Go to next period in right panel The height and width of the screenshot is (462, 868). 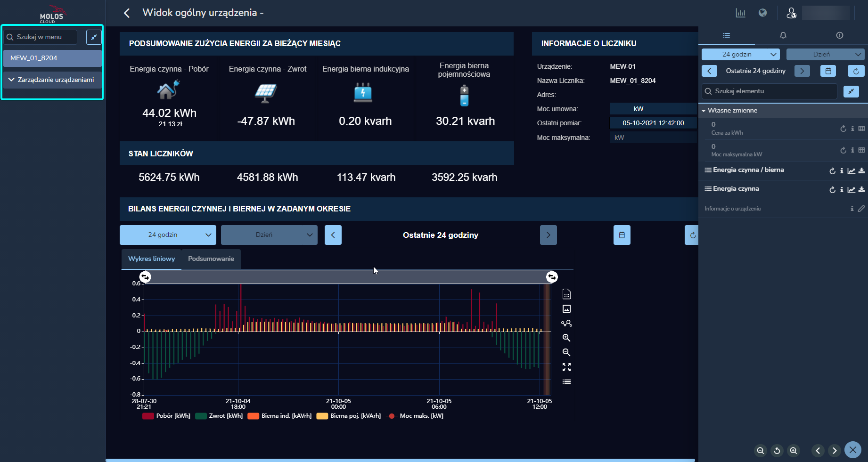[802, 71]
